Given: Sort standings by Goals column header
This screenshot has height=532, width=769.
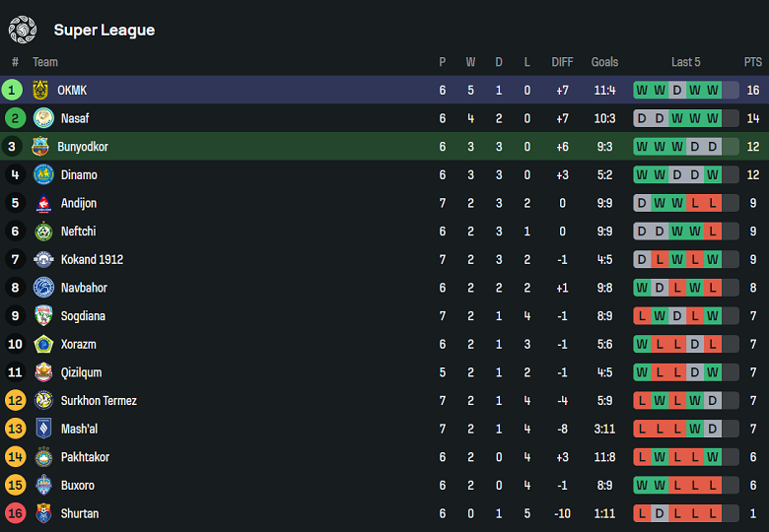Looking at the screenshot, I should tap(604, 62).
